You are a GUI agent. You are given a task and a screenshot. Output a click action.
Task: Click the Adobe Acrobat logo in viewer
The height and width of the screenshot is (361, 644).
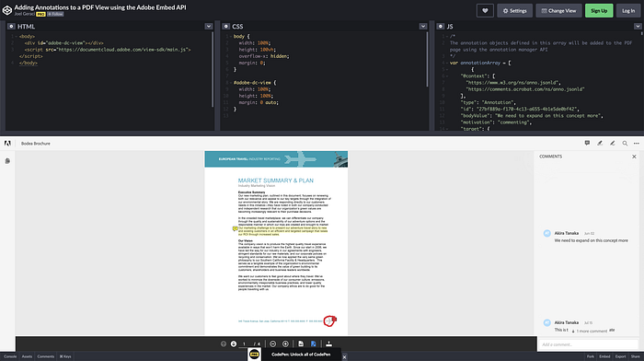(7, 144)
